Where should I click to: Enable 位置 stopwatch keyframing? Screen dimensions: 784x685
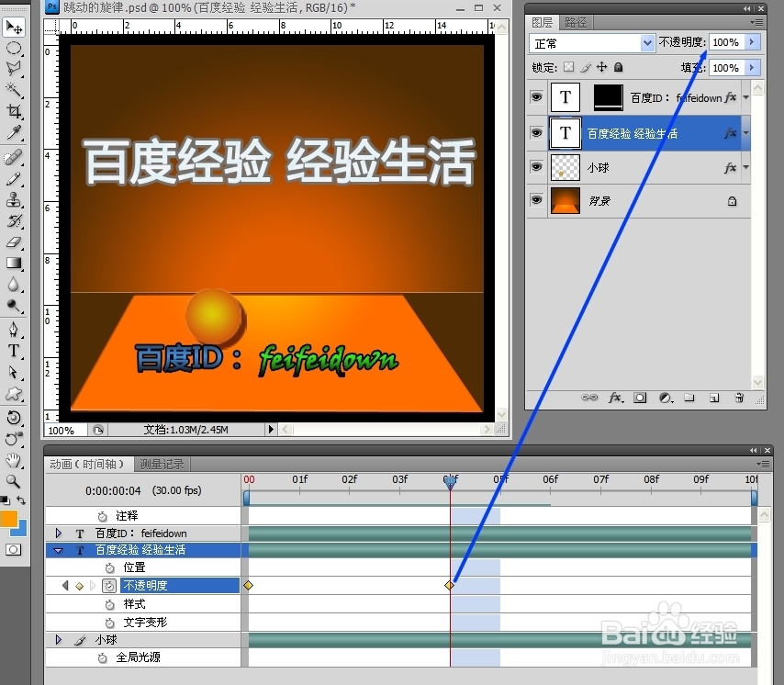109,567
